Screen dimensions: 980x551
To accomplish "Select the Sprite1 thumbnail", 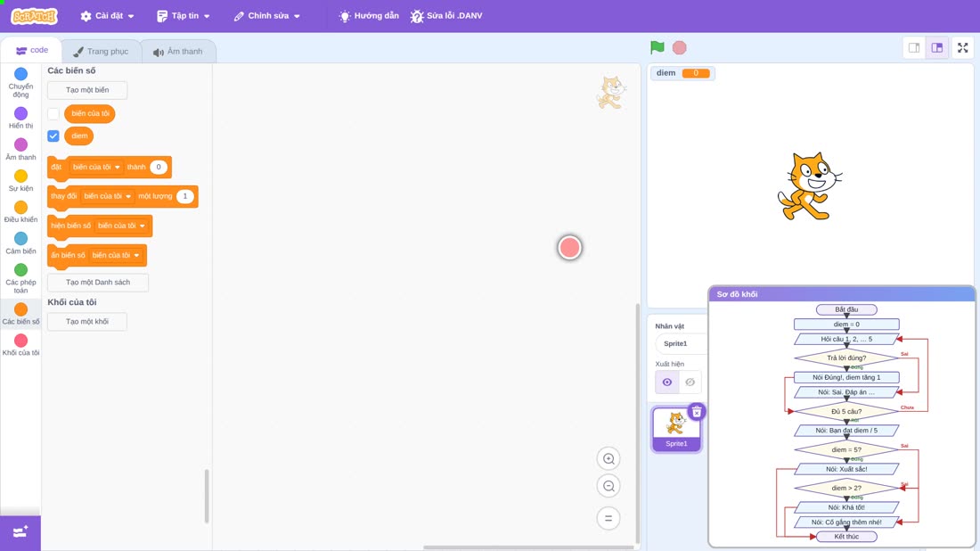I will (x=676, y=429).
